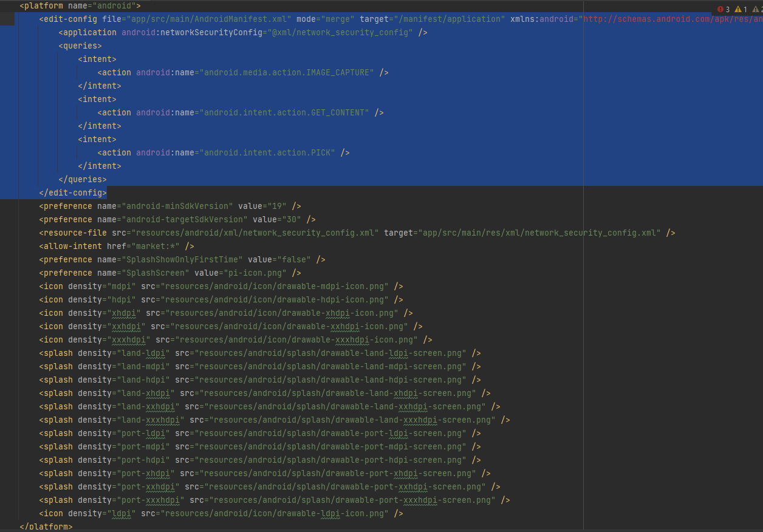Click the drawable-land-xxhdpi-screen.png splash path
Image resolution: width=763 pixels, height=532 pixels.
pos(344,406)
